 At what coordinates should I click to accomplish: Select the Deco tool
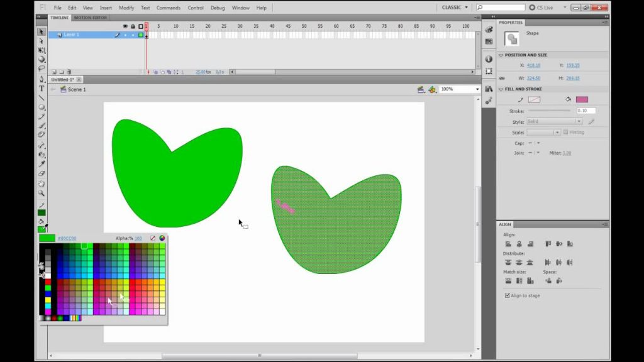(x=42, y=134)
